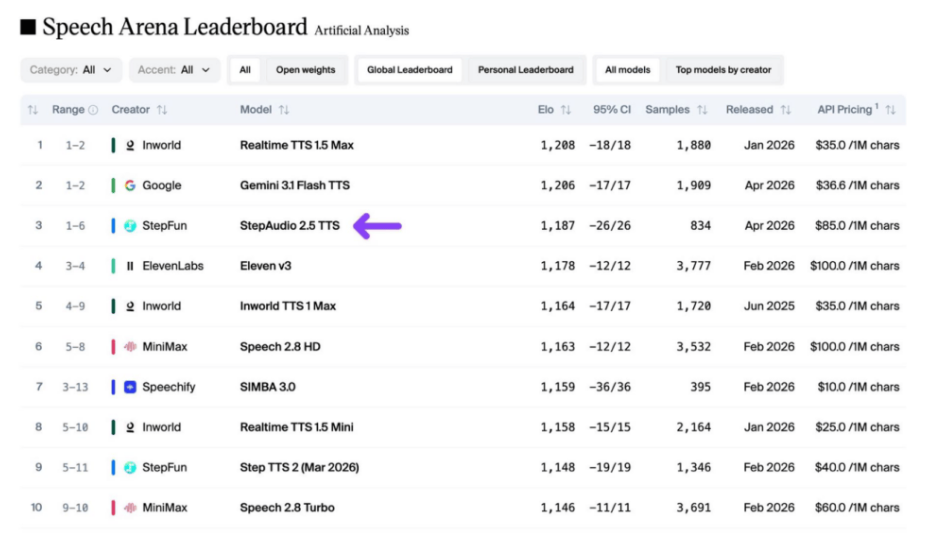Click the Google creator name

pyautogui.click(x=162, y=186)
